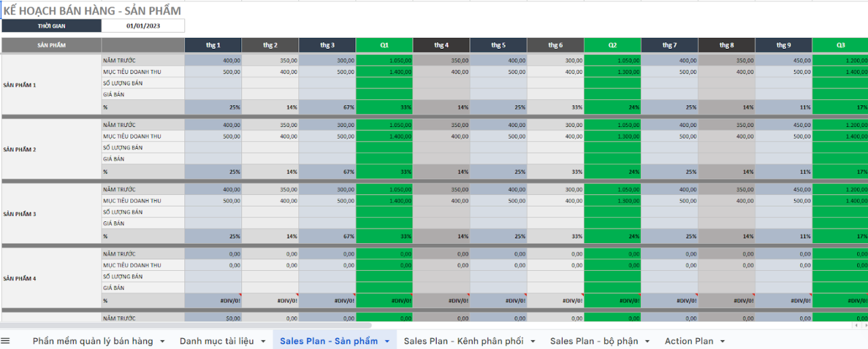The height and width of the screenshot is (349, 868).
Task: Select the date cell 01/01/2023
Action: pos(143,26)
